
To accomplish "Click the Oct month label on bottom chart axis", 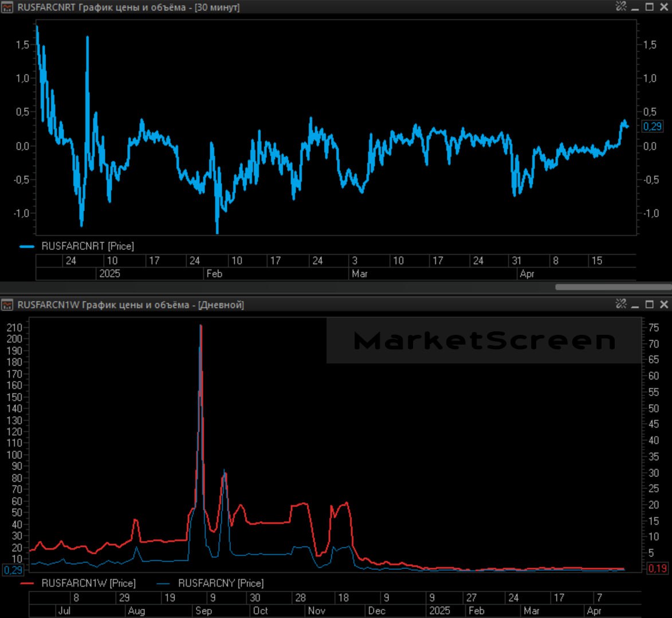I will (260, 611).
